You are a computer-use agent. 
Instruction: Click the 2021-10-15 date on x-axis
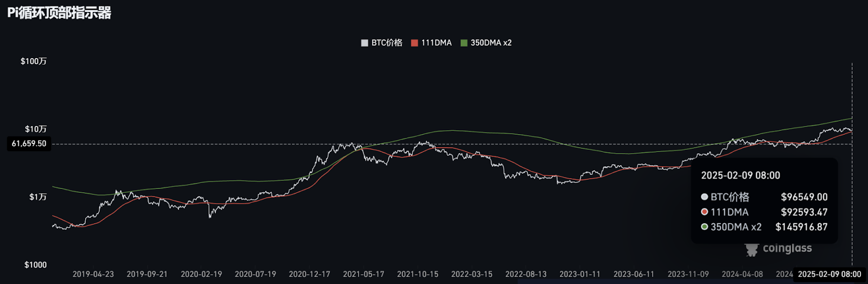pos(418,274)
